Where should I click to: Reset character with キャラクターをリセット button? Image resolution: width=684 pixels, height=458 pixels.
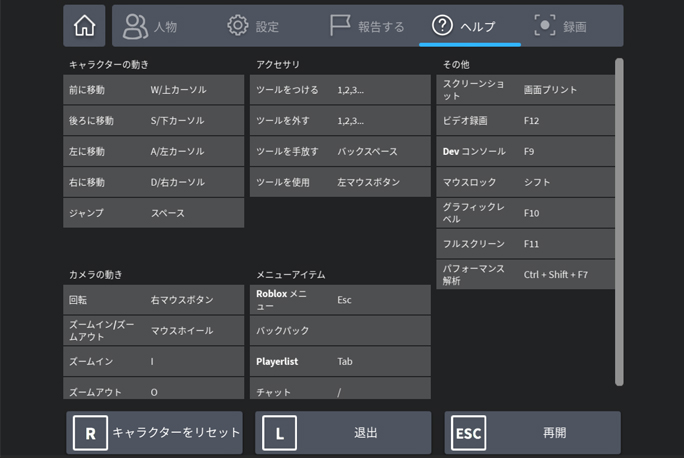pos(155,433)
